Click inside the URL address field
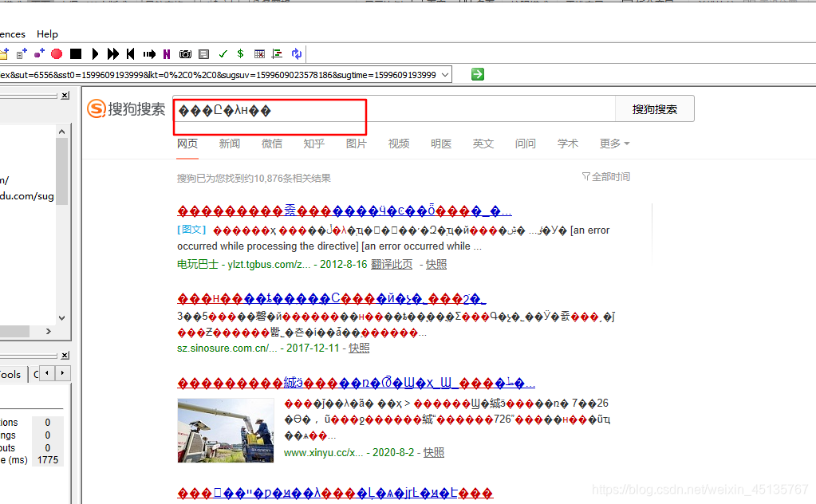This screenshot has height=504, width=816. (219, 74)
